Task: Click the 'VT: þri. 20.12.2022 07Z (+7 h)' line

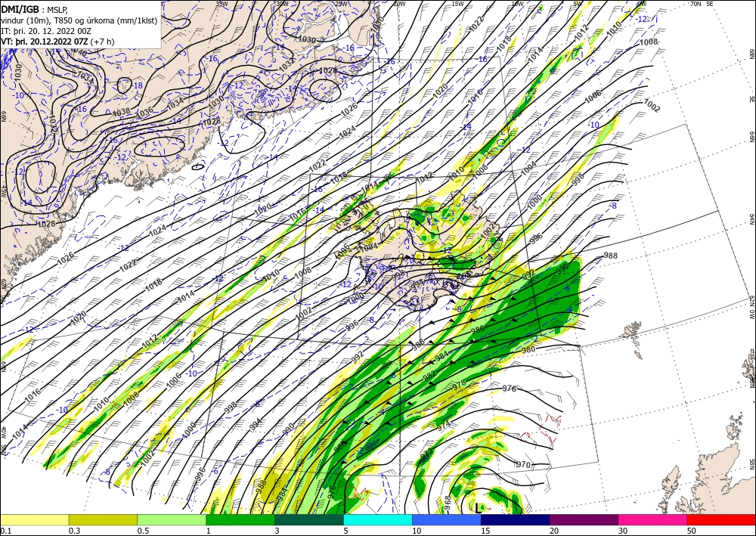Action: pyautogui.click(x=58, y=41)
